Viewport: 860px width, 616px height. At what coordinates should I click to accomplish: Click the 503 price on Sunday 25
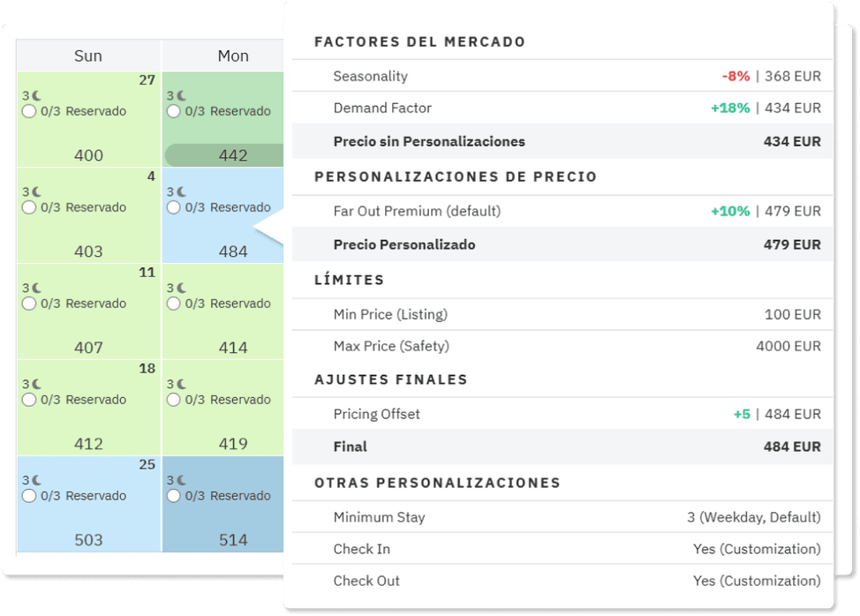coord(88,540)
